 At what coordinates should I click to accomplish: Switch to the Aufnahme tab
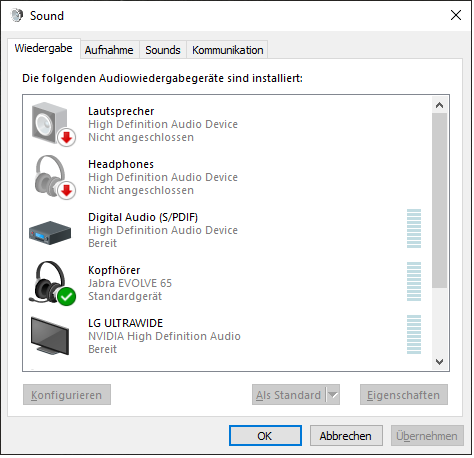point(109,50)
